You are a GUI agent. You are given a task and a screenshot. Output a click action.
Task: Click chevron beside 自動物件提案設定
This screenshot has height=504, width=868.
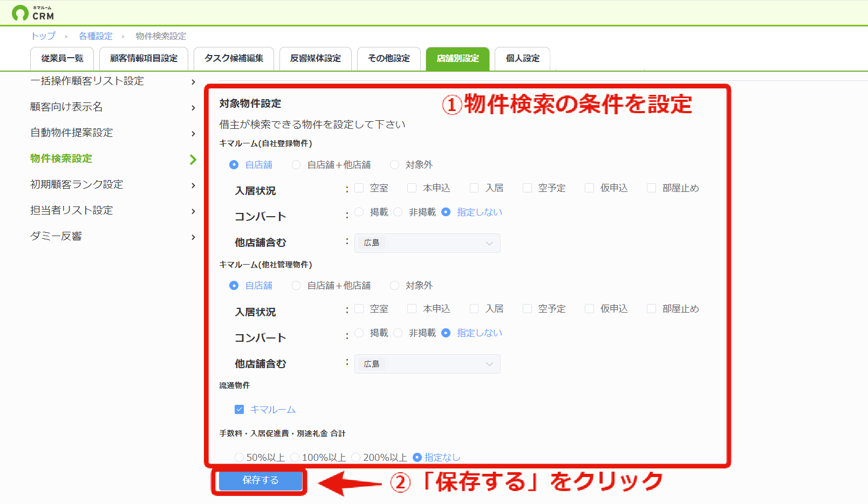pos(193,134)
